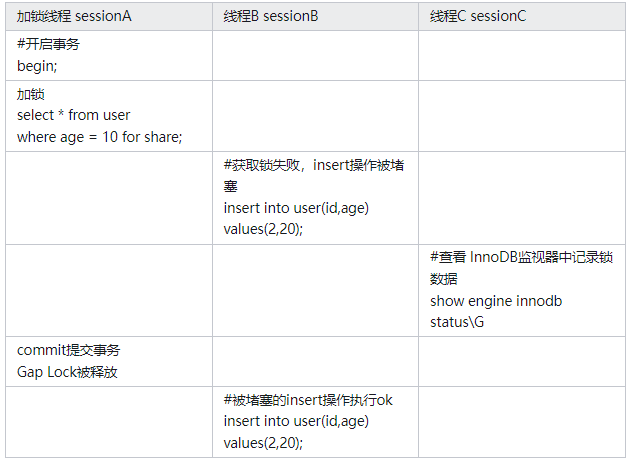Click the #开启事务 comment text
631x468 pixels.
[48, 44]
